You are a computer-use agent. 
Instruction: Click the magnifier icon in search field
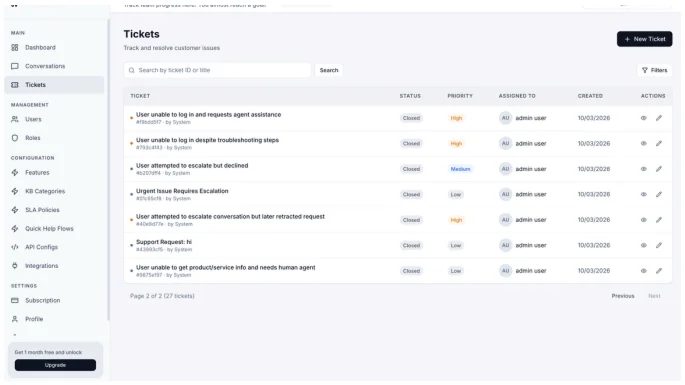pos(131,70)
